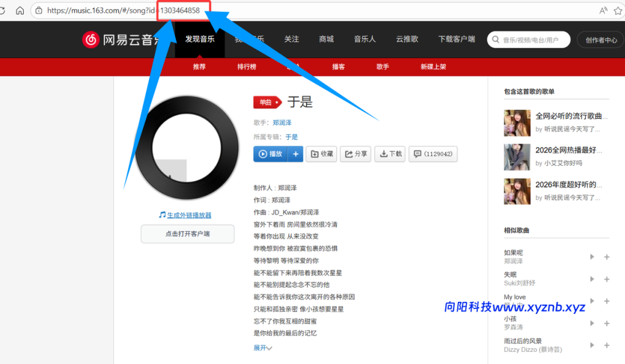Viewport: 625px width, 364px height.
Task: Open artist page for 郑润泽
Action: (282, 122)
